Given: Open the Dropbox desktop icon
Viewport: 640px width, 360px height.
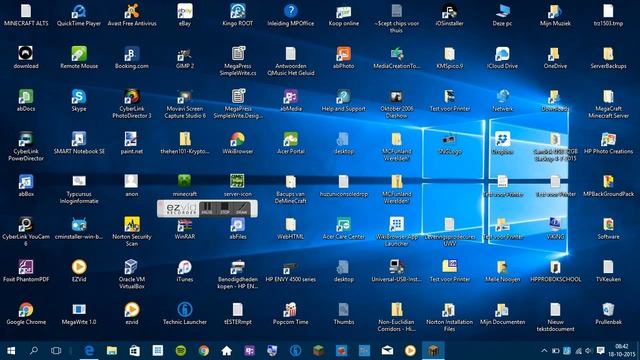Looking at the screenshot, I should point(502,143).
